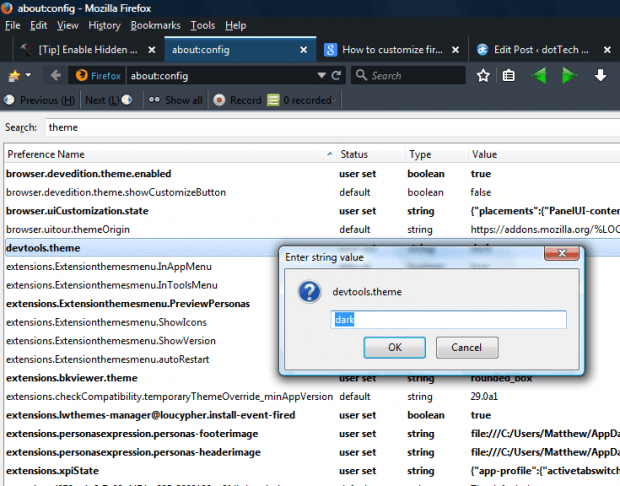Open the 0 recorded dropdown
The width and height of the screenshot is (620, 486).
click(302, 100)
